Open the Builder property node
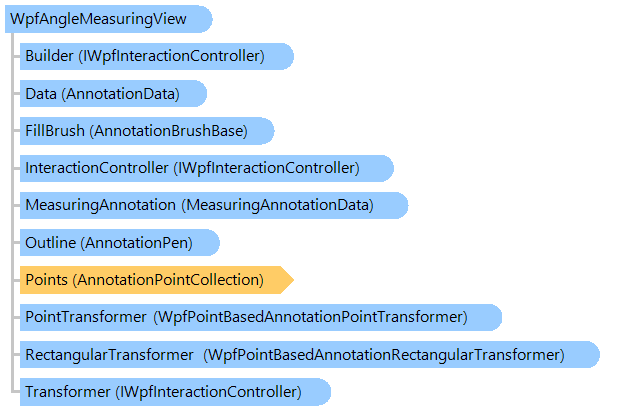The height and width of the screenshot is (410, 618). (x=157, y=56)
